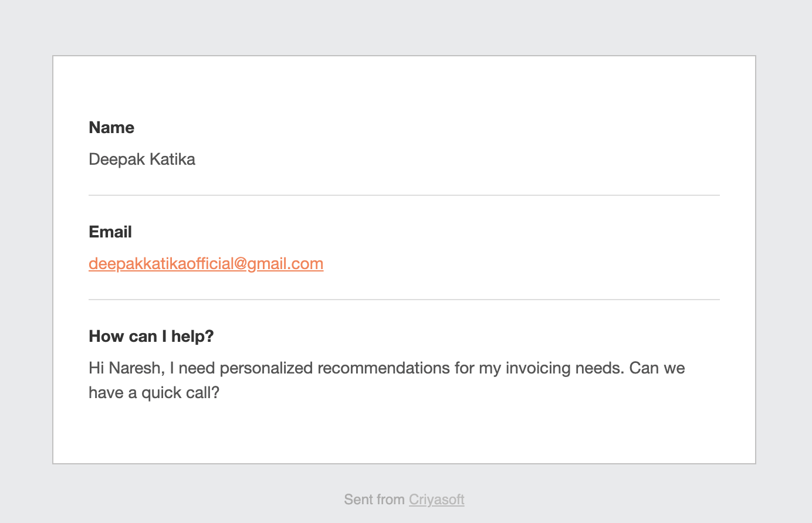Viewport: 812px width, 523px height.
Task: Click the Deepak Katika name text
Action: pyautogui.click(x=142, y=159)
